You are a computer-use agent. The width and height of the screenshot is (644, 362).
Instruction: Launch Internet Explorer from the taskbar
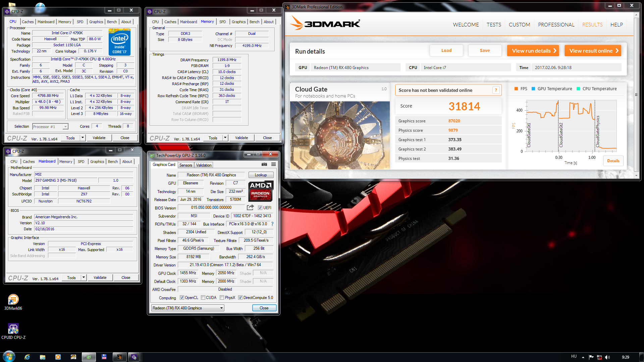(x=27, y=357)
